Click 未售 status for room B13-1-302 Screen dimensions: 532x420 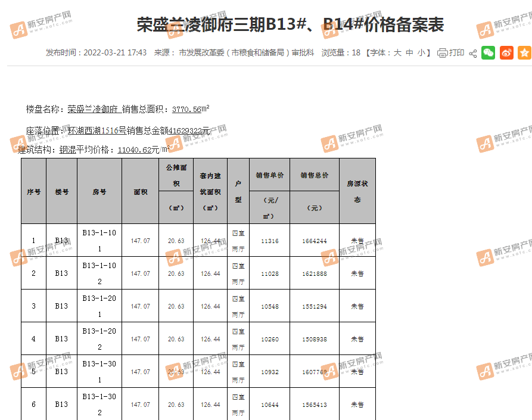click(357, 405)
